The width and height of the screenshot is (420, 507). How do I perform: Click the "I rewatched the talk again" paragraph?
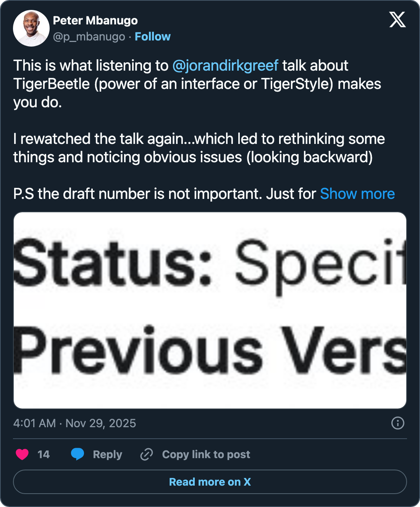coord(199,148)
